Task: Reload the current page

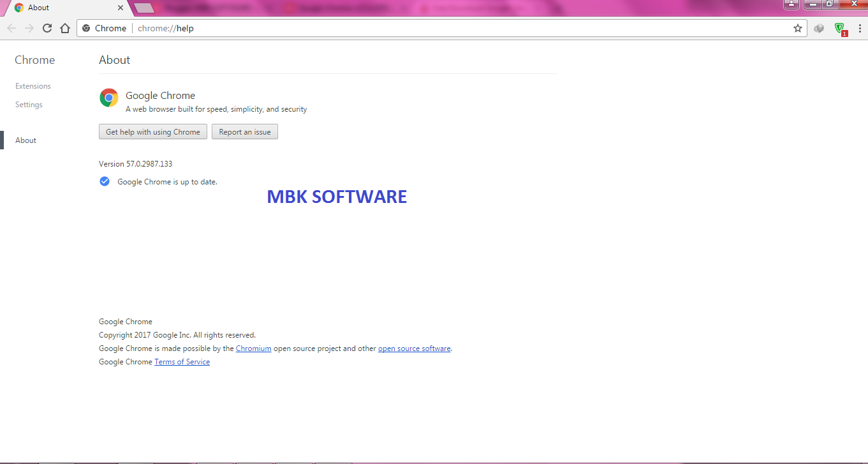Action: 47,28
